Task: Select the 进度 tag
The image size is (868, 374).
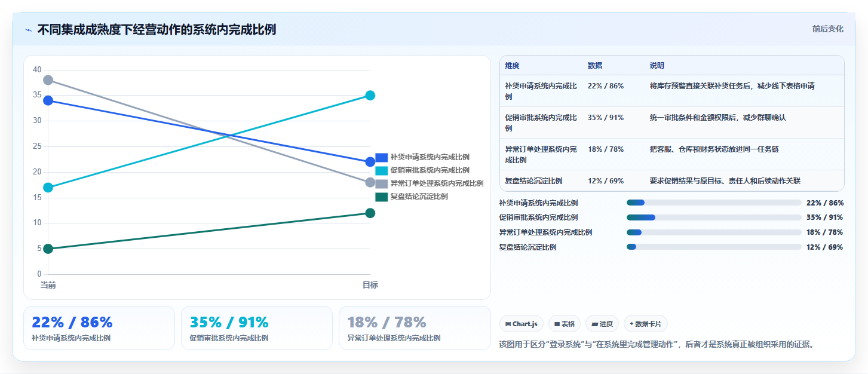Action: pos(602,324)
